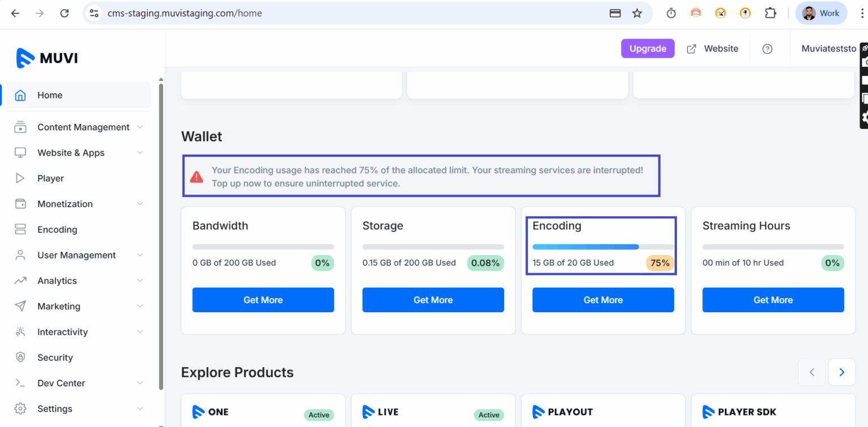The image size is (868, 427).
Task: Click the next arrow in Explore Products
Action: (841, 372)
